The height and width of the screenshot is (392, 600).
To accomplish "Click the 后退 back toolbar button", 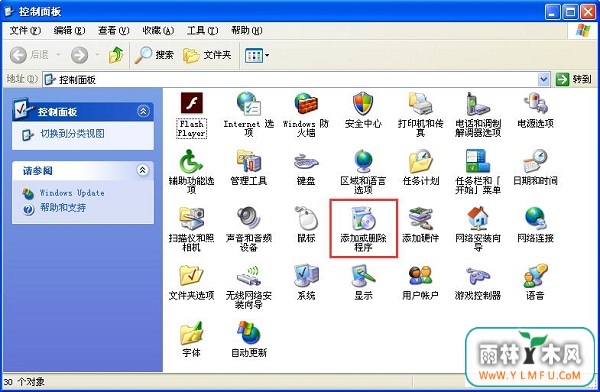I will [x=30, y=55].
